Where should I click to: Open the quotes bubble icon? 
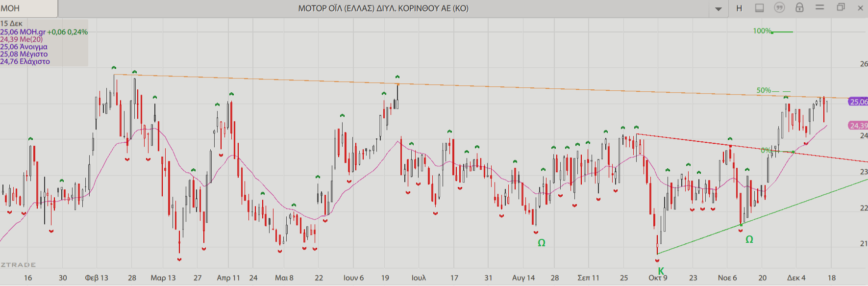point(779,7)
